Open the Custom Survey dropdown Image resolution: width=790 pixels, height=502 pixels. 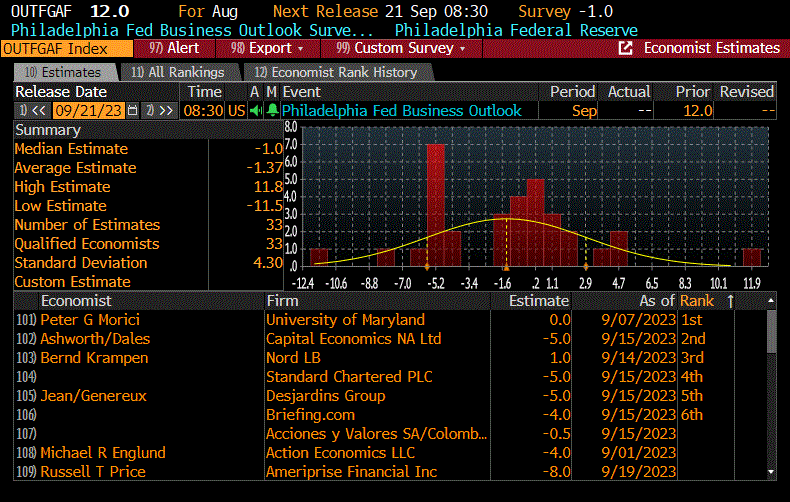point(401,48)
